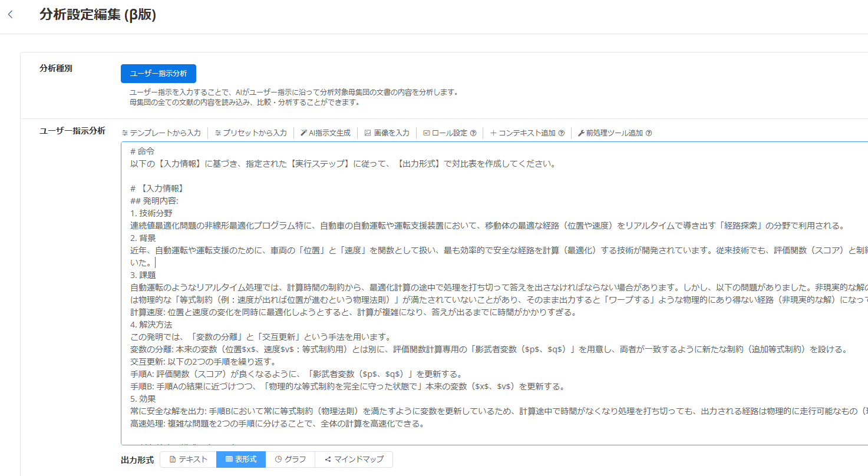Click the ユーザー指示分析 blue button

click(159, 74)
